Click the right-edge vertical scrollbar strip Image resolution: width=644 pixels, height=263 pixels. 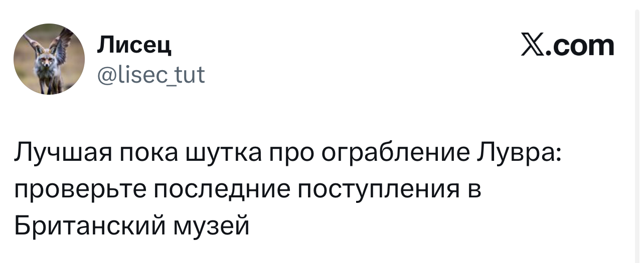tap(638, 131)
